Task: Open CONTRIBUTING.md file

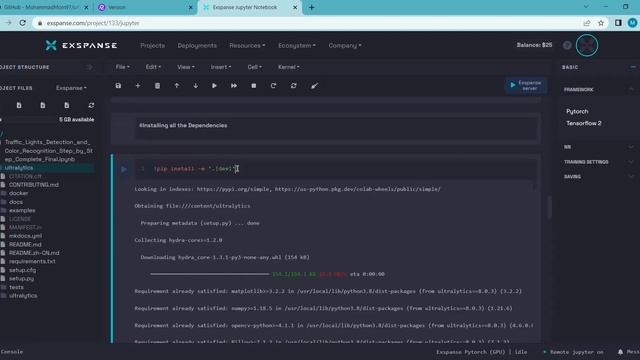Action: point(33,185)
